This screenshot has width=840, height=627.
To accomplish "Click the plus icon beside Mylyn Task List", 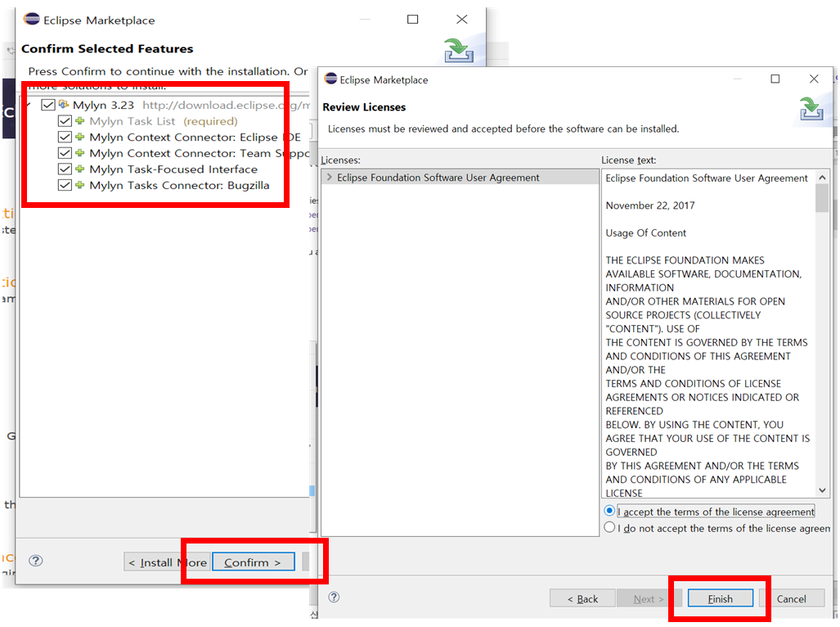I will point(80,120).
